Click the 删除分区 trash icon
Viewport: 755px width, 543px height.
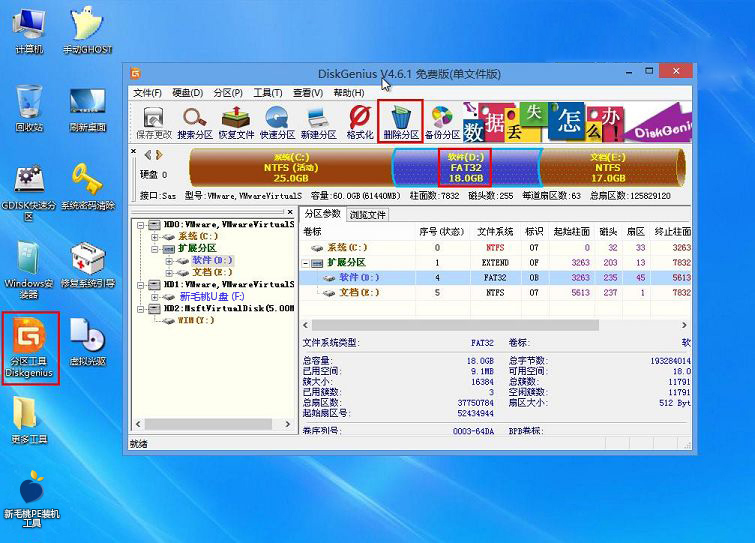pyautogui.click(x=401, y=121)
